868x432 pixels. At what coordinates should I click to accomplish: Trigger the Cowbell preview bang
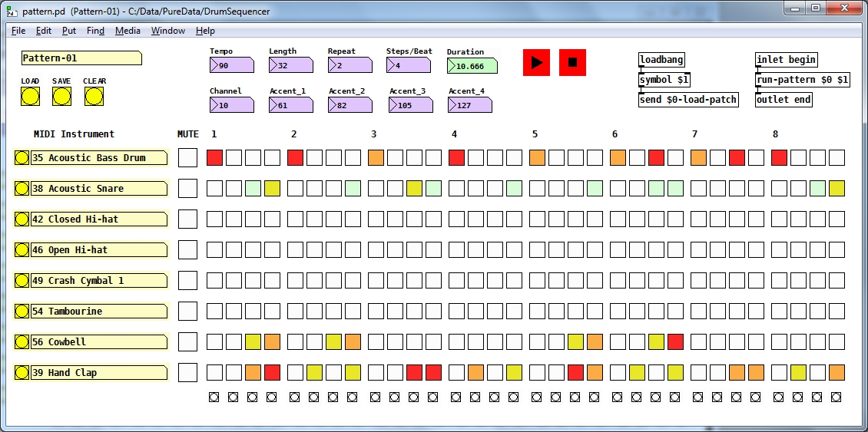pyautogui.click(x=22, y=341)
